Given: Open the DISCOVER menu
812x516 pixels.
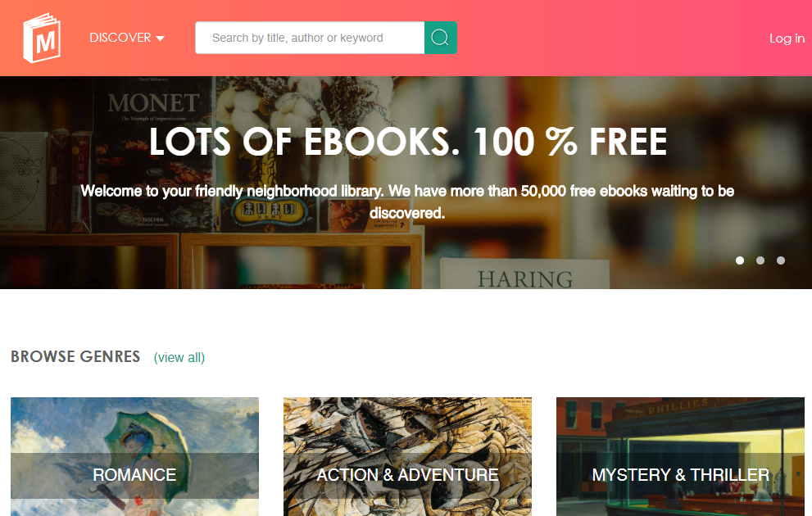Looking at the screenshot, I should point(127,38).
